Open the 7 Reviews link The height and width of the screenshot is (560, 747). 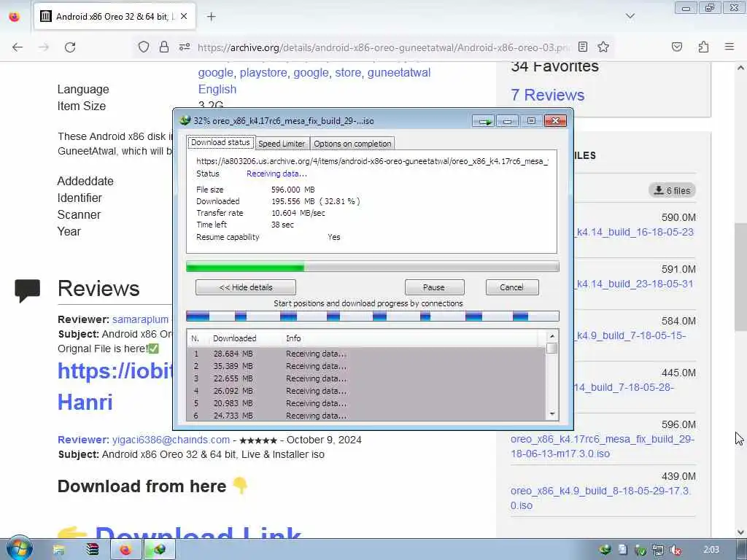[547, 95]
